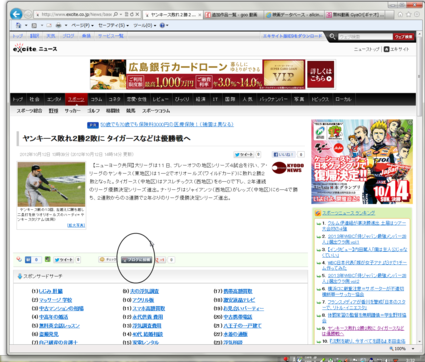
Task: Select the バックナンバー item in nav bar
Action: pos(273,99)
